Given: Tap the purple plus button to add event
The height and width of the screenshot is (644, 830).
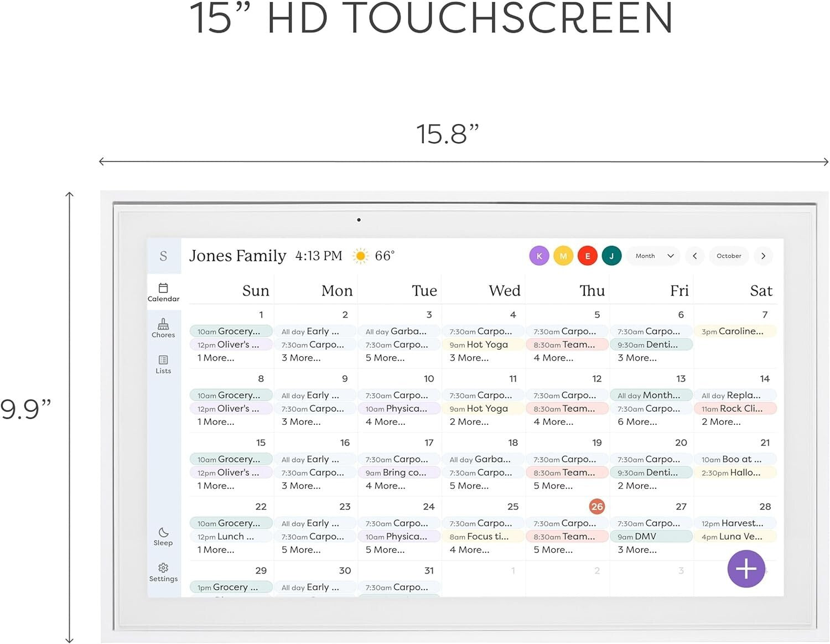Looking at the screenshot, I should (x=746, y=569).
